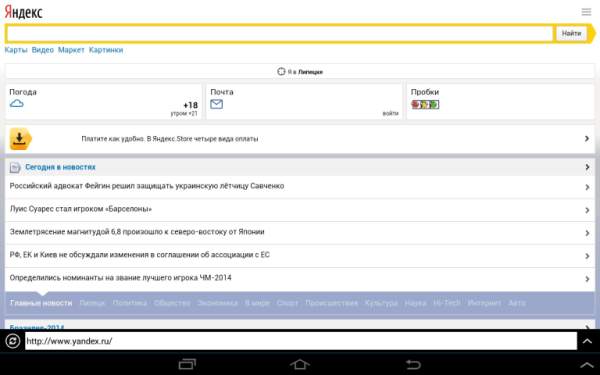
Task: Switch to the Липецк news tab
Action: [x=92, y=303]
